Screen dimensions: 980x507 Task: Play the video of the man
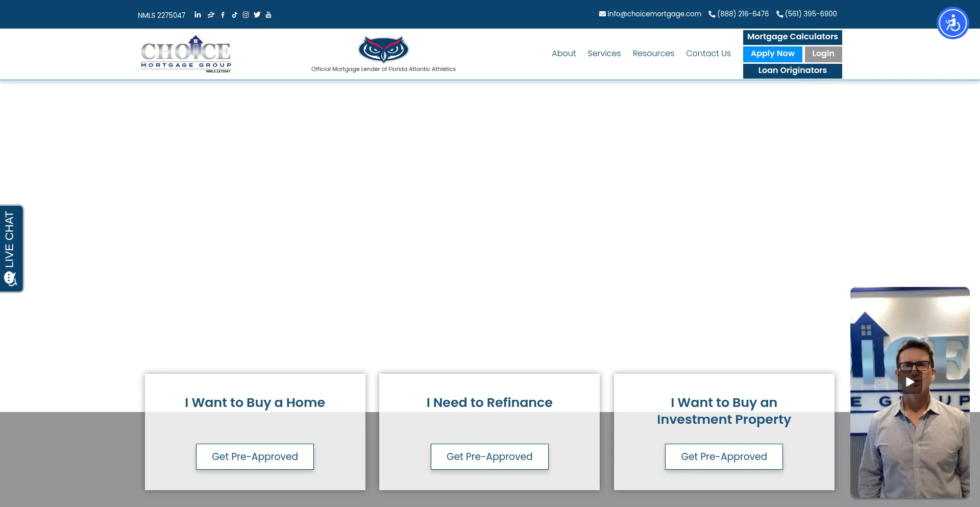click(910, 382)
